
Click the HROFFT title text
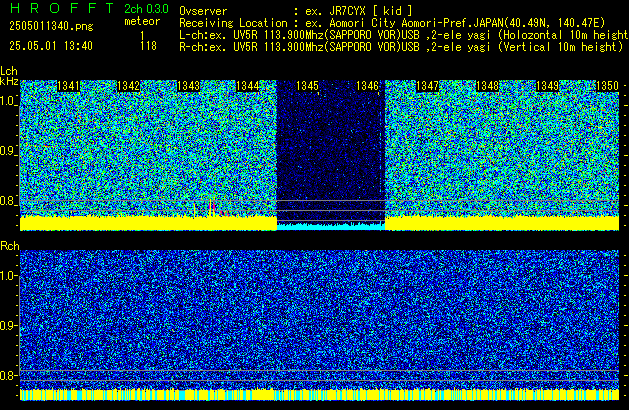(x=62, y=8)
